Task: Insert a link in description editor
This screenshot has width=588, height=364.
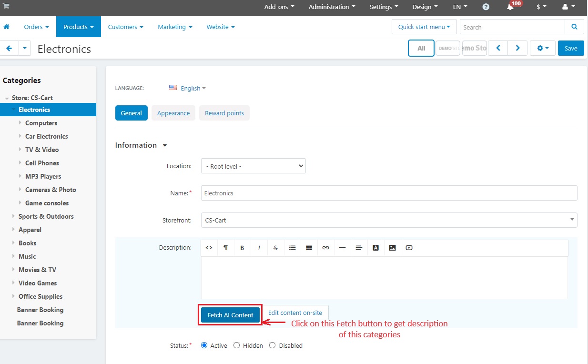Action: point(325,248)
